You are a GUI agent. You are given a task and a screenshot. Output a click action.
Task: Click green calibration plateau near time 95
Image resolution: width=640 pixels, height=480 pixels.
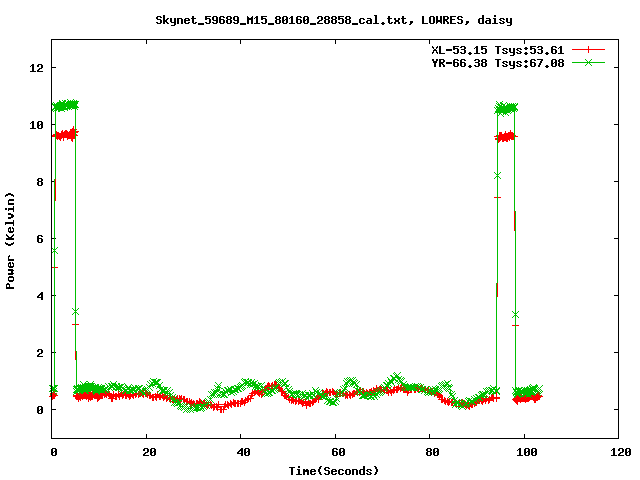coord(506,109)
